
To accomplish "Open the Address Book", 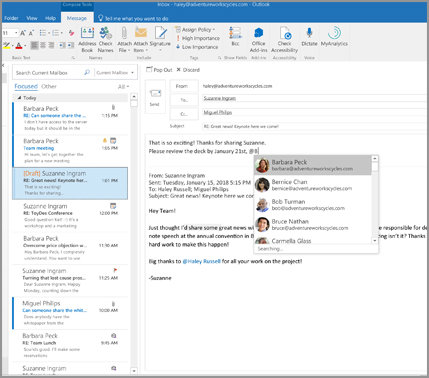I will coord(87,40).
